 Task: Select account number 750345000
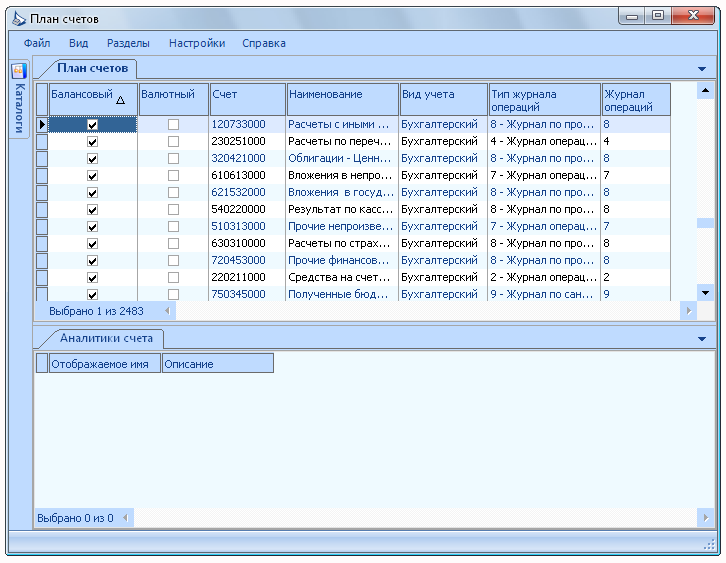coord(238,294)
